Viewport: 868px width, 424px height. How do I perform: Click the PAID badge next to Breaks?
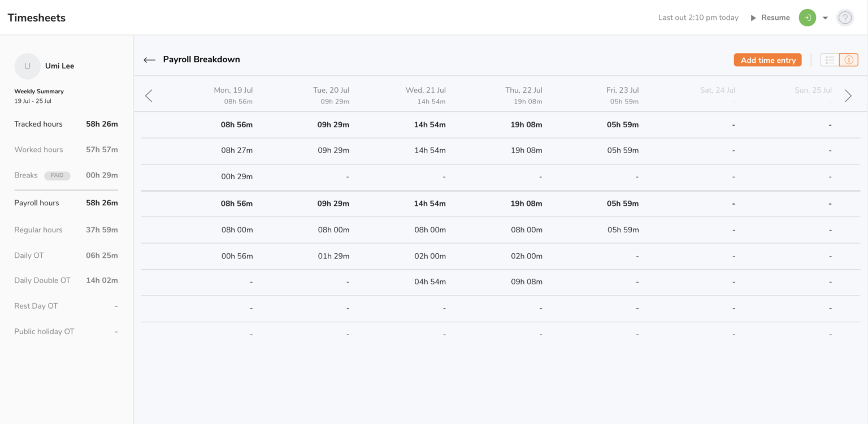(x=57, y=175)
